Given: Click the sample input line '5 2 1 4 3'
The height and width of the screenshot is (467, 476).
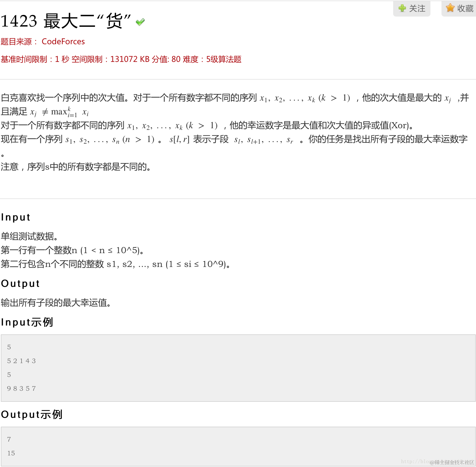Looking at the screenshot, I should (22, 361).
